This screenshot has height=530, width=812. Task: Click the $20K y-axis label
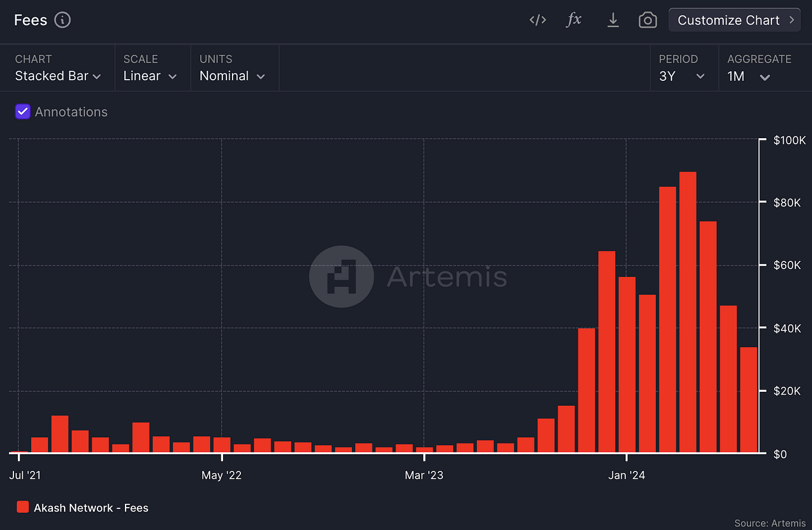pyautogui.click(x=787, y=391)
